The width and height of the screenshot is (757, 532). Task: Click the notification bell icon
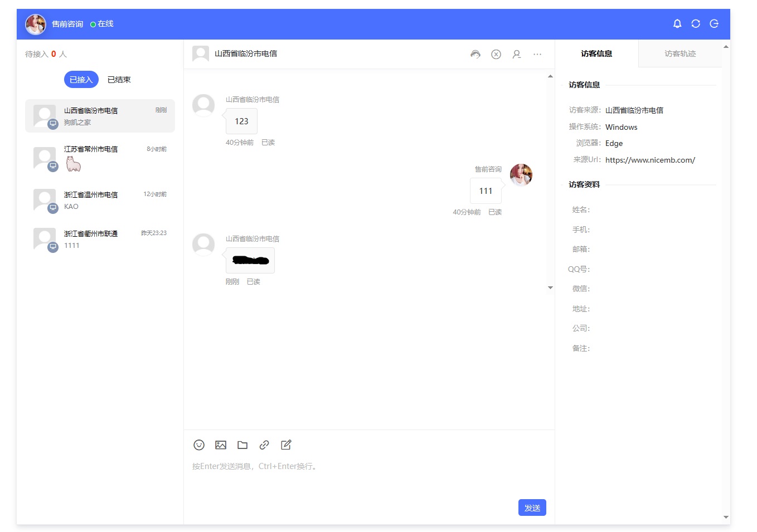coord(677,23)
